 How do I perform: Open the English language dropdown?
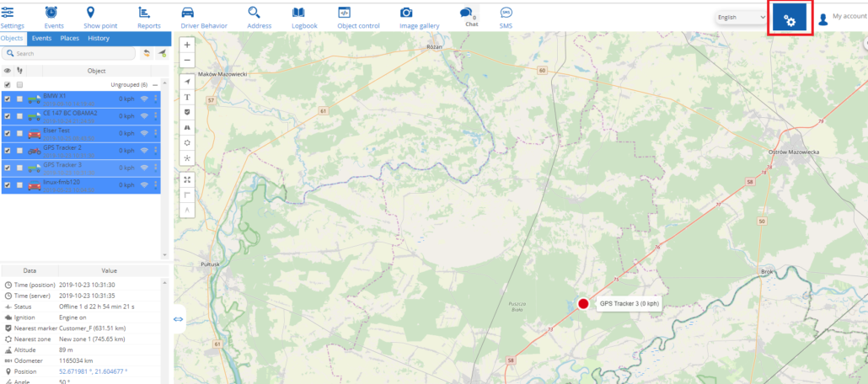coord(741,17)
